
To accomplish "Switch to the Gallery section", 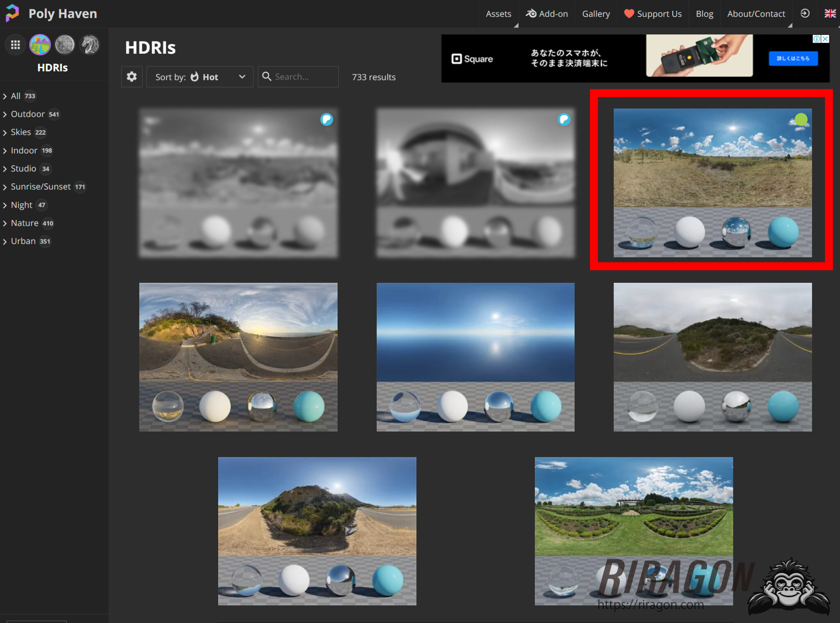I will [596, 14].
